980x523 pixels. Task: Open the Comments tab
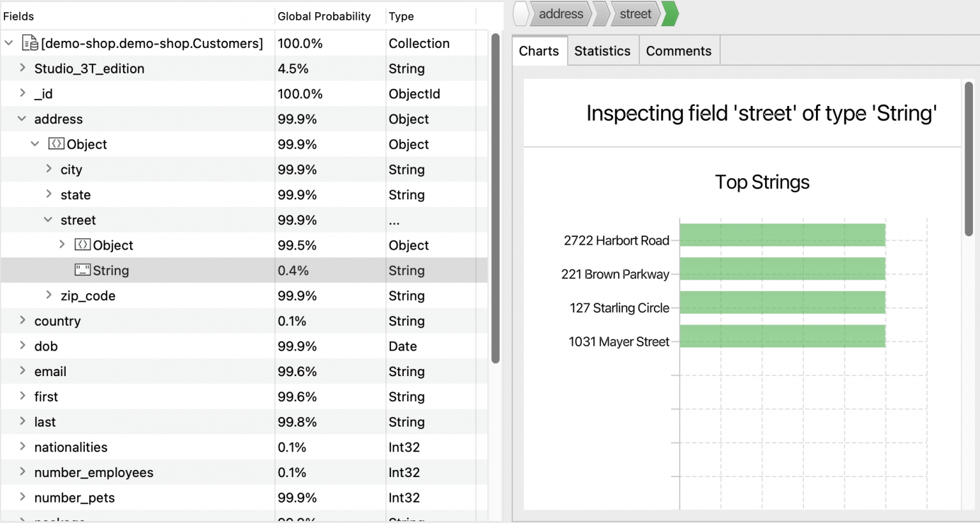[678, 50]
